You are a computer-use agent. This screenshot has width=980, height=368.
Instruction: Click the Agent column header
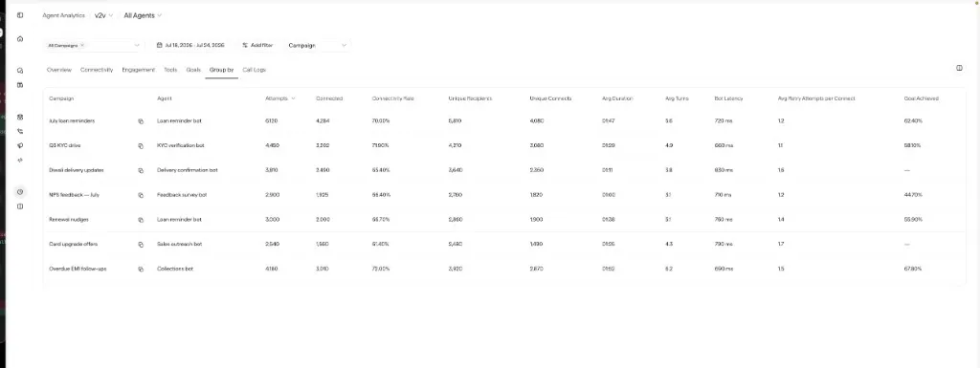(x=165, y=98)
